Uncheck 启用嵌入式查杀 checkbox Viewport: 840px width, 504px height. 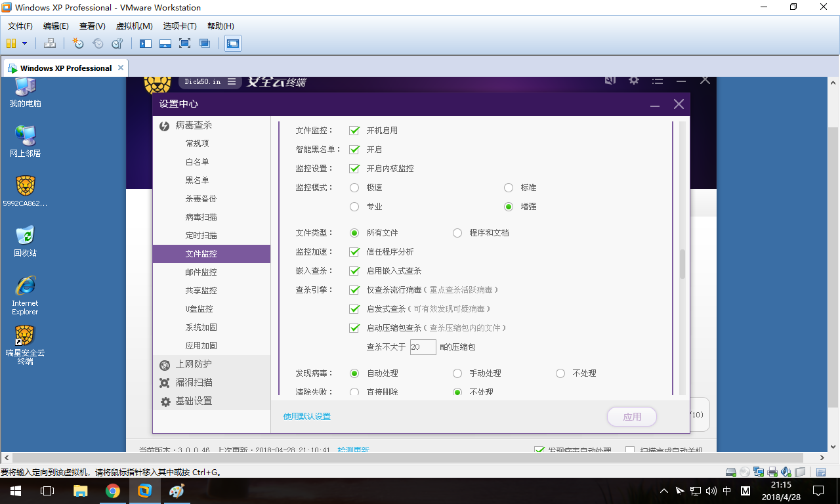pyautogui.click(x=354, y=271)
